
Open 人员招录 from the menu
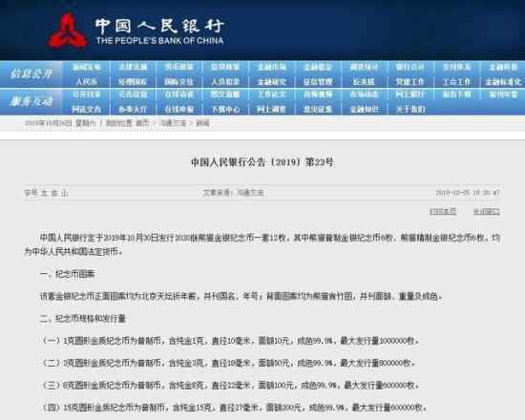coord(225,81)
